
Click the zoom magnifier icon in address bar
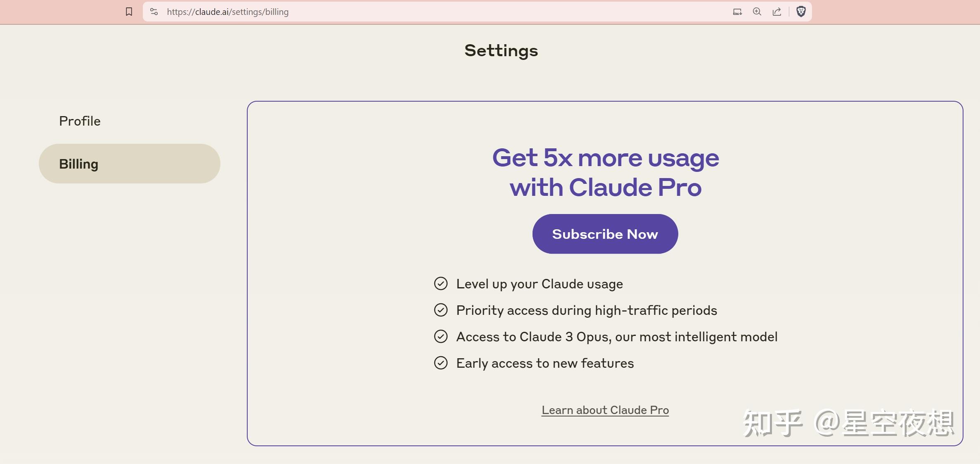757,12
